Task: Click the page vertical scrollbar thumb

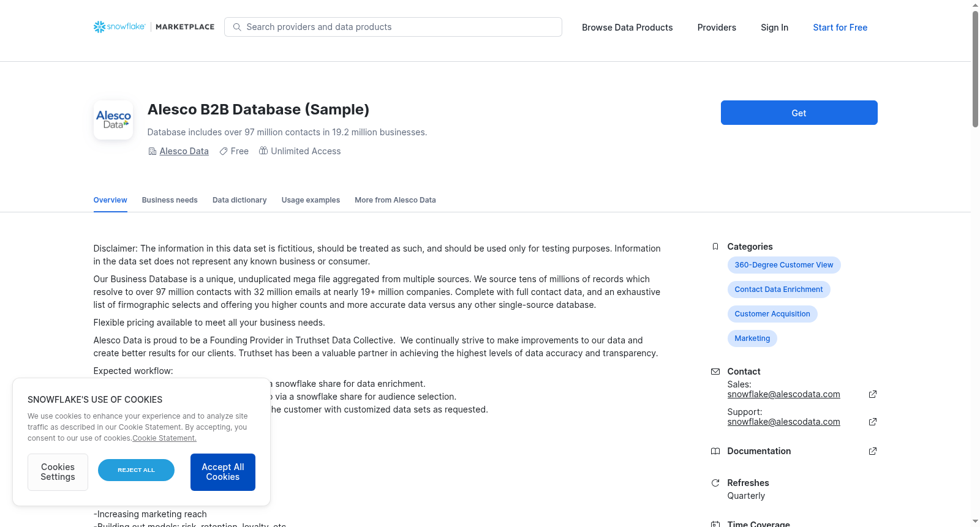Action: coord(975,69)
